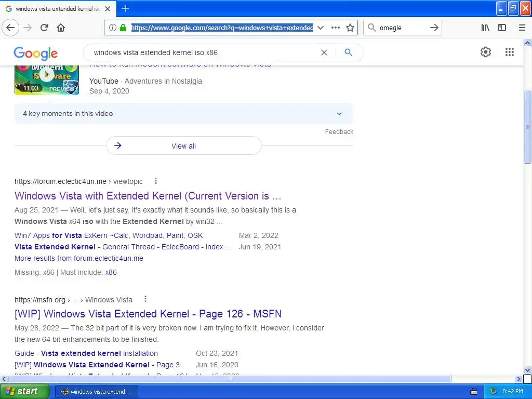
Task: Close the windows vista extended kernel tab
Action: (108, 9)
